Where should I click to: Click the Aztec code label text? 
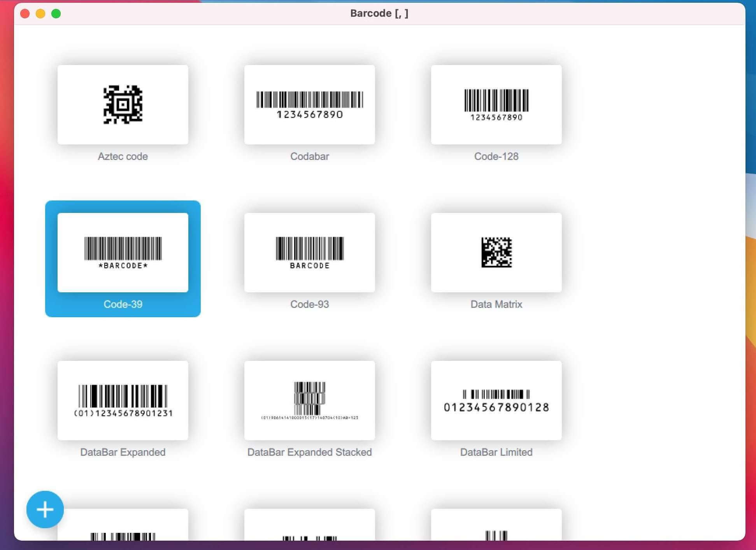(x=123, y=156)
